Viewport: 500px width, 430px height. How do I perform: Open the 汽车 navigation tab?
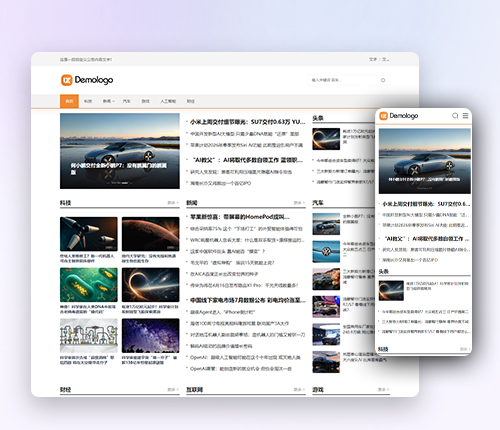126,101
